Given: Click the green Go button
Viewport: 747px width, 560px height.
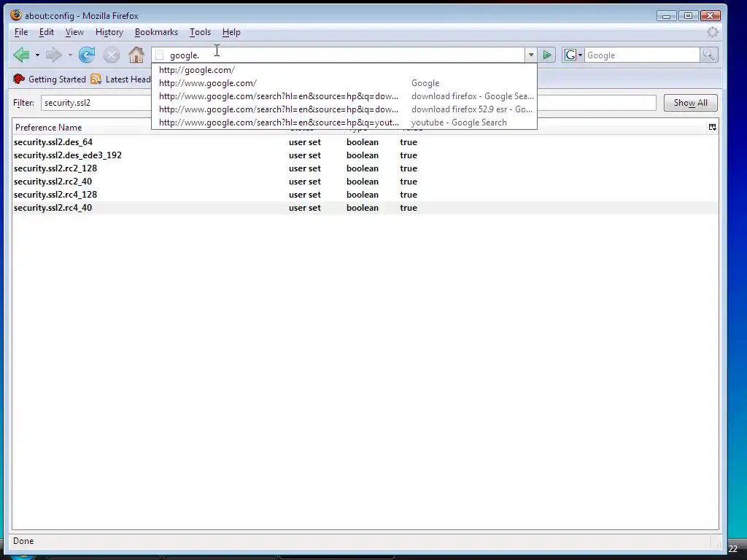Looking at the screenshot, I should [x=547, y=55].
